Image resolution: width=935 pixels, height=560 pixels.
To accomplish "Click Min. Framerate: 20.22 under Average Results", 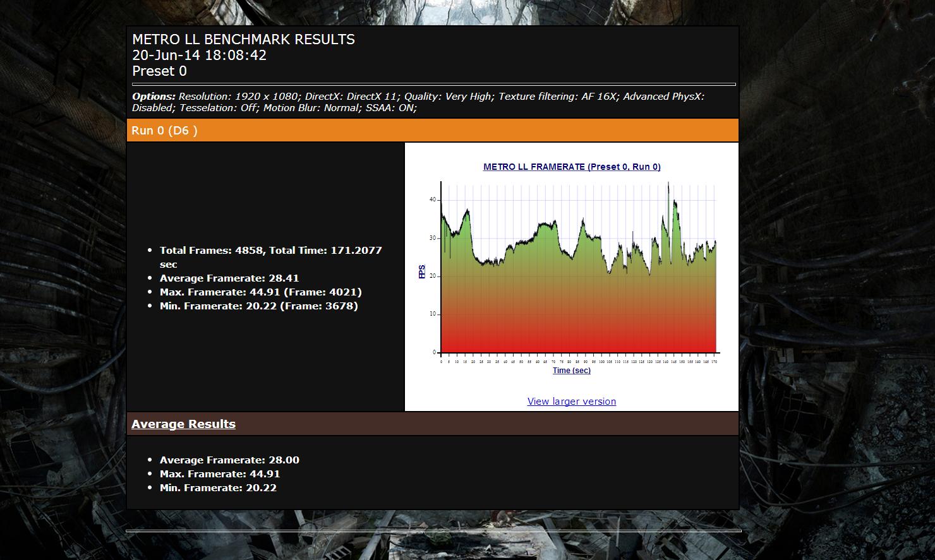I will [x=218, y=487].
